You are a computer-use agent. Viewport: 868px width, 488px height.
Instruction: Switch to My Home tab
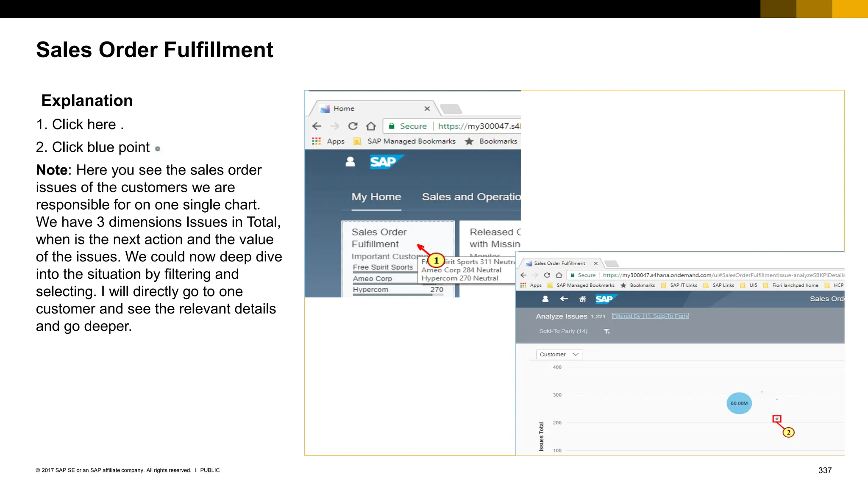[376, 197]
